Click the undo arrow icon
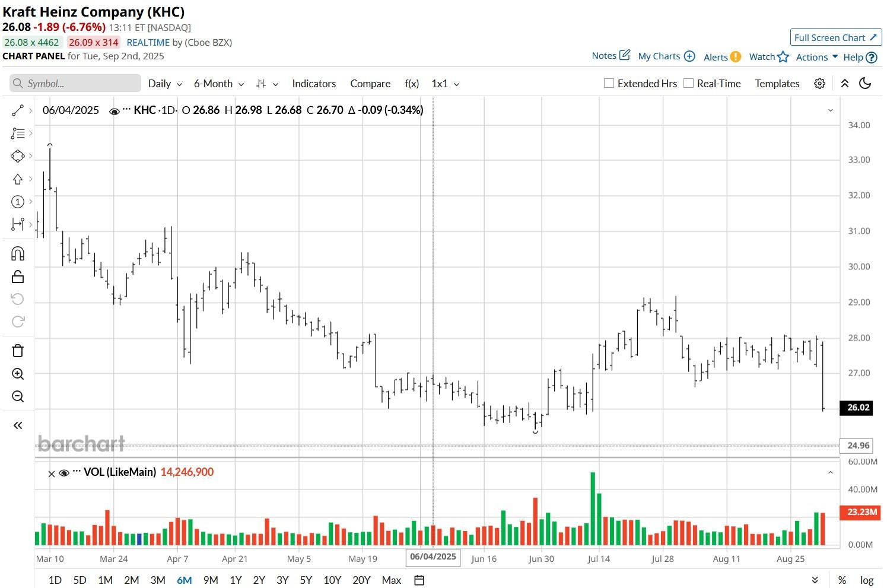 18,299
